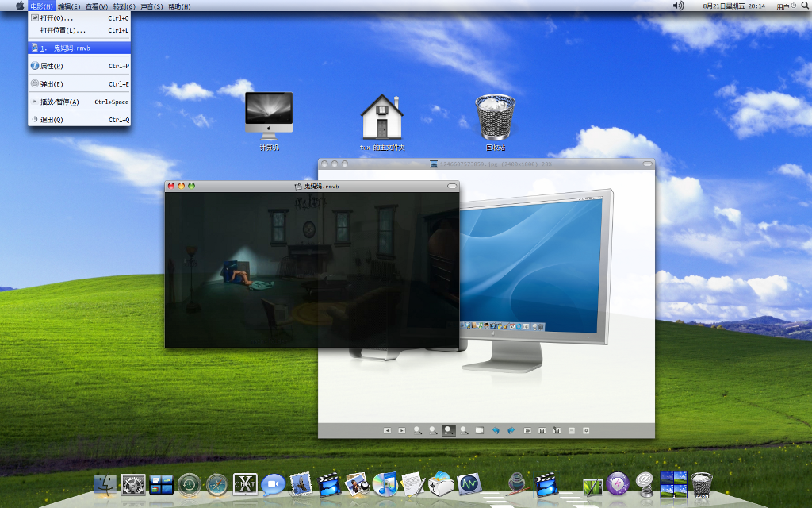Viewport: 812px width, 508px height.
Task: Start iChat from the dock
Action: (x=273, y=485)
